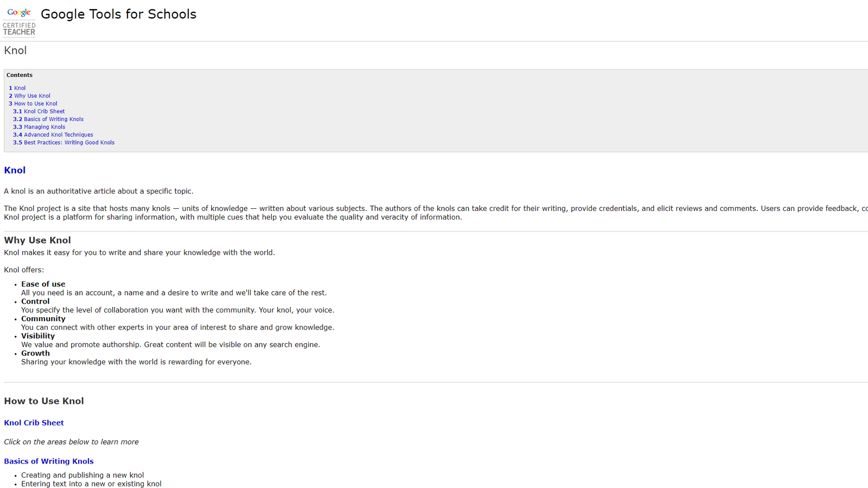
Task: Click the 'Why Use Knol' heading
Action: coord(37,240)
